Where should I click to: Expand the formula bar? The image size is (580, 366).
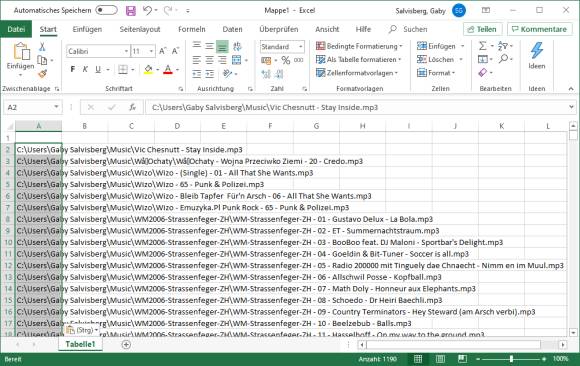coord(571,107)
